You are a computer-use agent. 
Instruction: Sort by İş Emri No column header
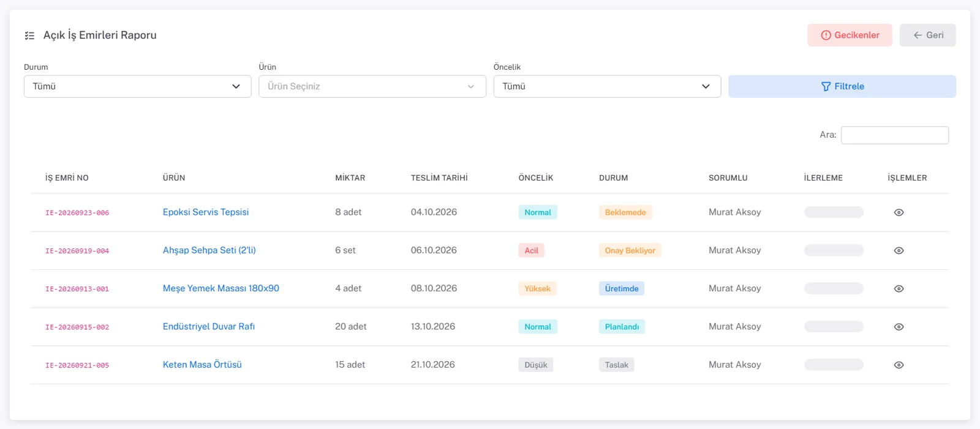point(67,178)
